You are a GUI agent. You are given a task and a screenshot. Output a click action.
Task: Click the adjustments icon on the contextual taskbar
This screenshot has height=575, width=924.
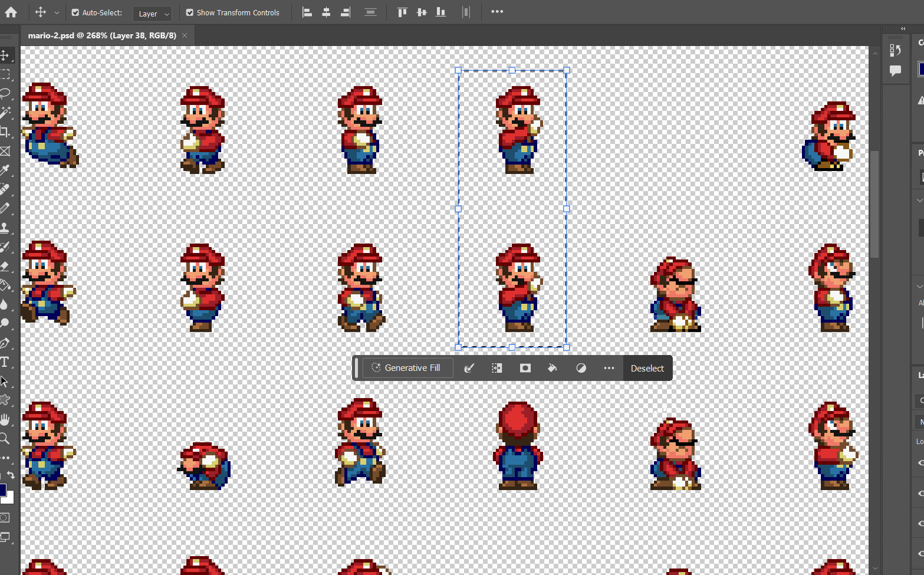581,368
